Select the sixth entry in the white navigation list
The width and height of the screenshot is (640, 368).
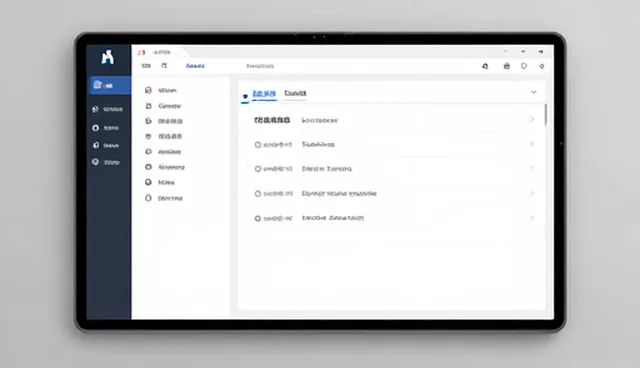pos(165,167)
